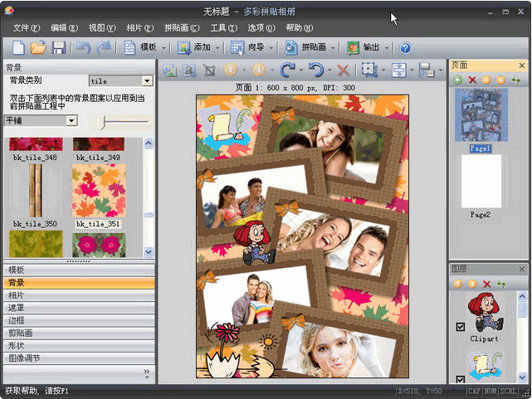Screen dimensions: 532x399
Task: Save using the floppy disk icon
Action: 58,48
